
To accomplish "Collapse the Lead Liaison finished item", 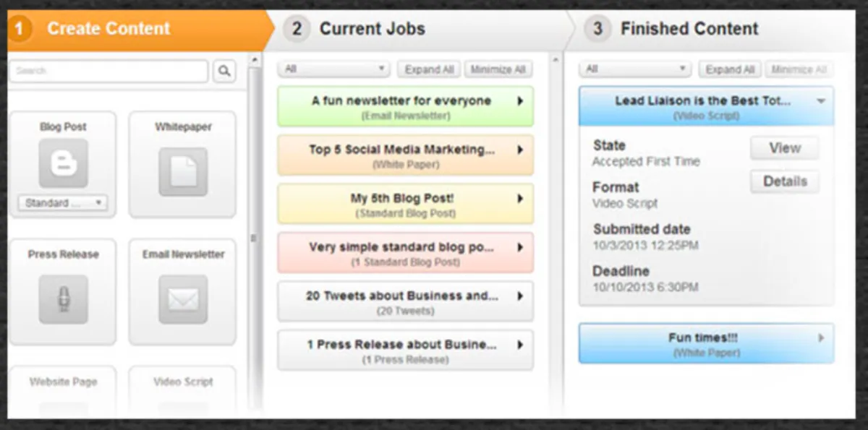I will tap(820, 101).
